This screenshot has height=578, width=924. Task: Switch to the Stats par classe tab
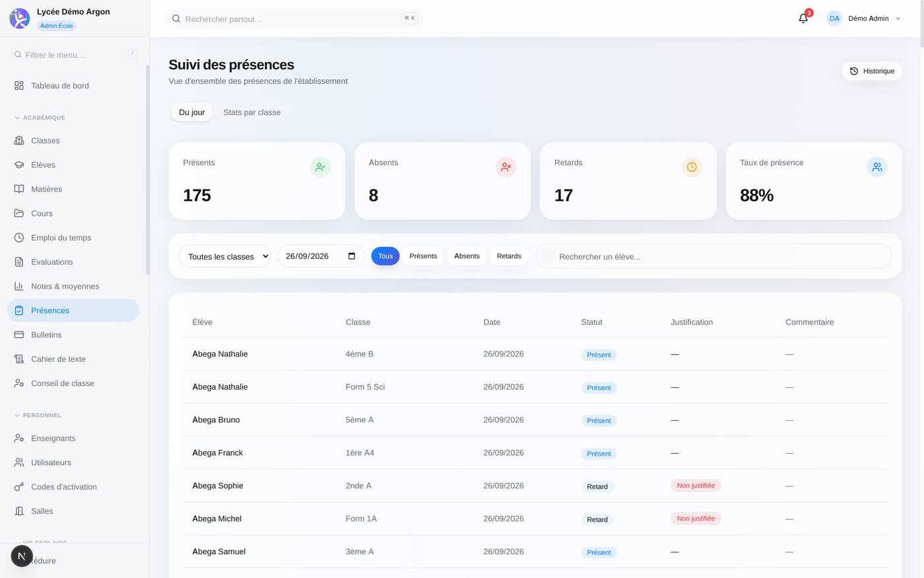(x=252, y=112)
